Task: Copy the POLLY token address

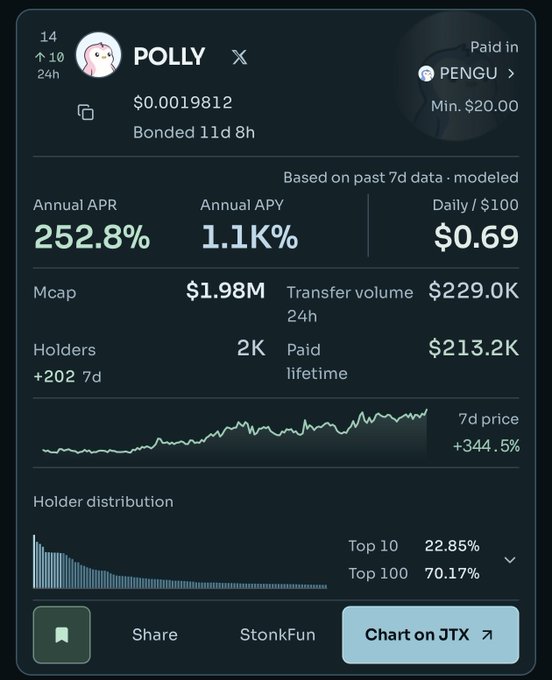Action: coord(85,112)
